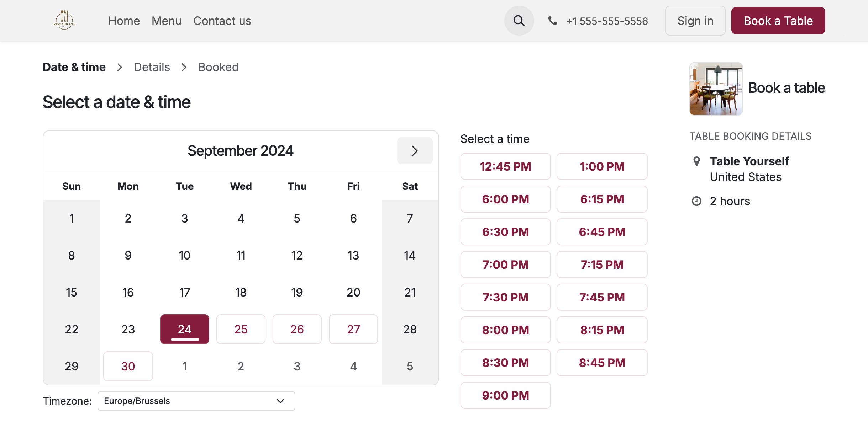Choose the selected date 24

pyautogui.click(x=184, y=329)
